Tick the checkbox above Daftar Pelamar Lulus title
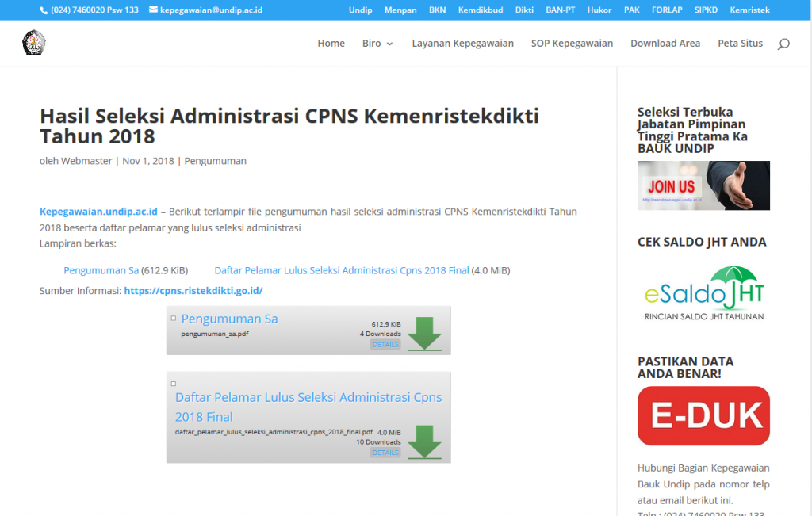 (x=174, y=384)
